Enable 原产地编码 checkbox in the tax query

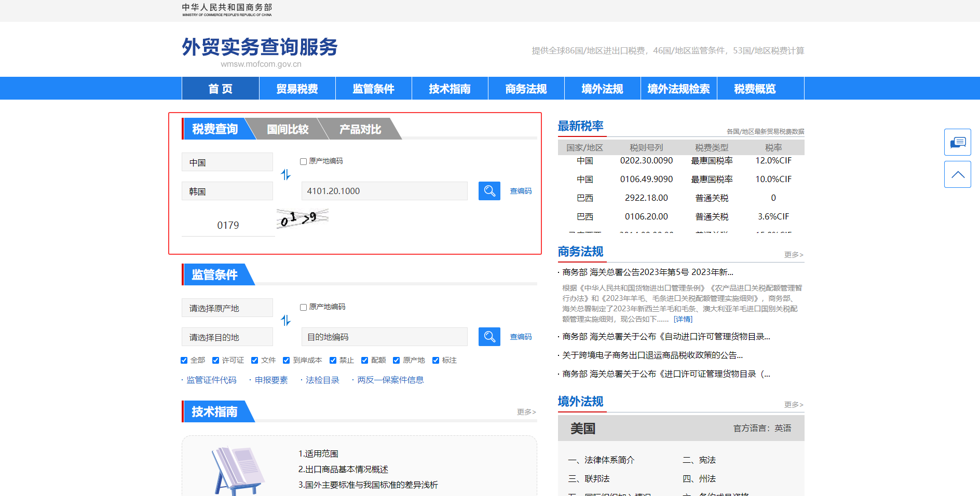(304, 161)
